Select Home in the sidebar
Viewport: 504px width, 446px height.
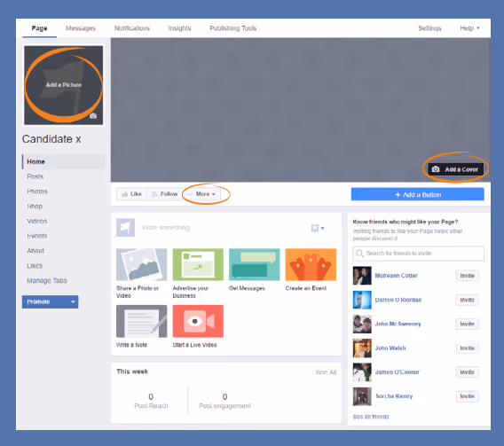pos(63,161)
